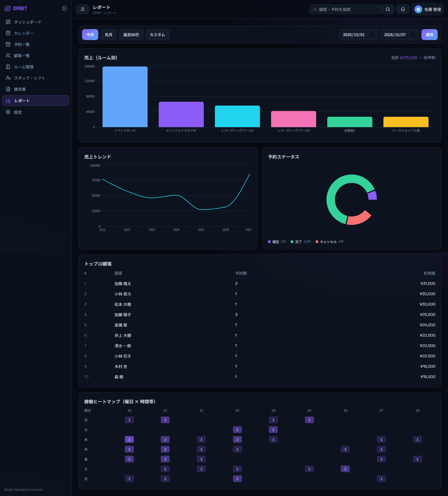This screenshot has width=448, height=496.
Task: Click customer row 加藤 颯太
Action: (x=260, y=283)
